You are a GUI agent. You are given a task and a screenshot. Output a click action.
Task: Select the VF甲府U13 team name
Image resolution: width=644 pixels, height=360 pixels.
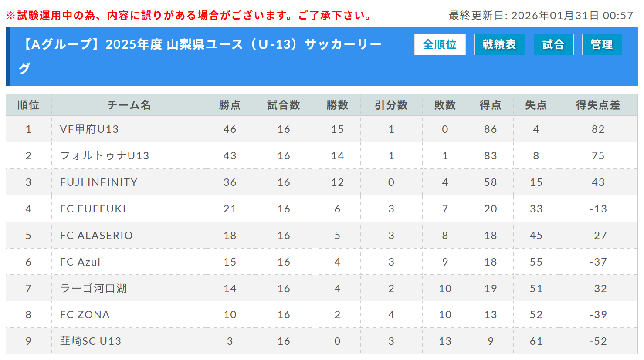pos(89,129)
